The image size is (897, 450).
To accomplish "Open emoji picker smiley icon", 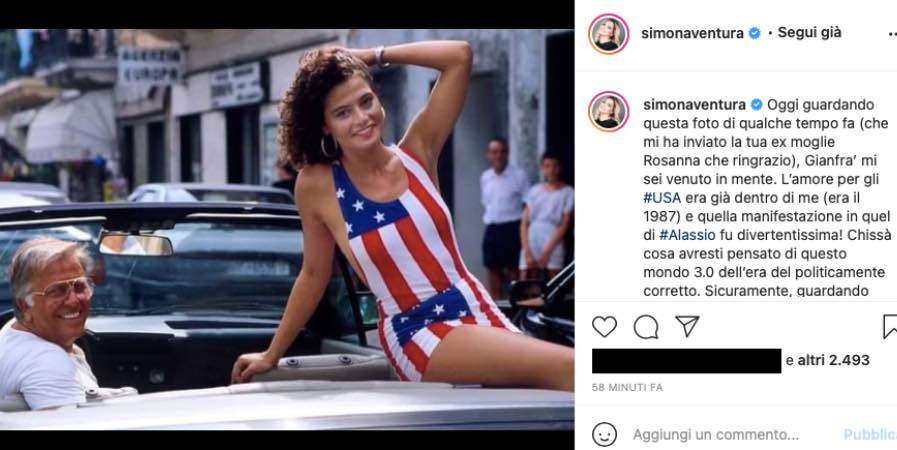I will pyautogui.click(x=604, y=435).
